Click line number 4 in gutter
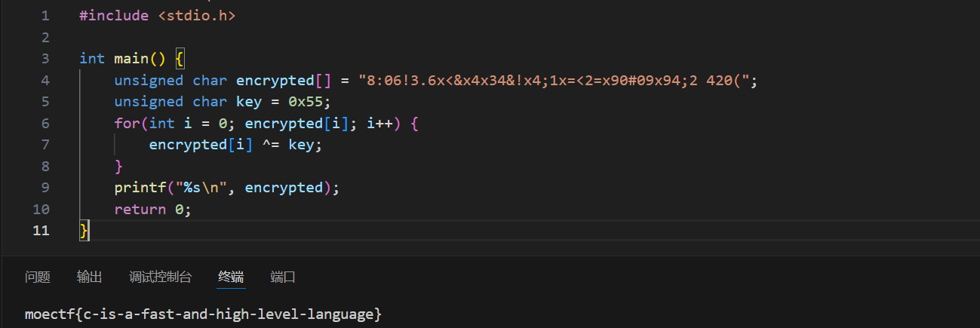Screen dimensions: 980x328 tap(45, 80)
